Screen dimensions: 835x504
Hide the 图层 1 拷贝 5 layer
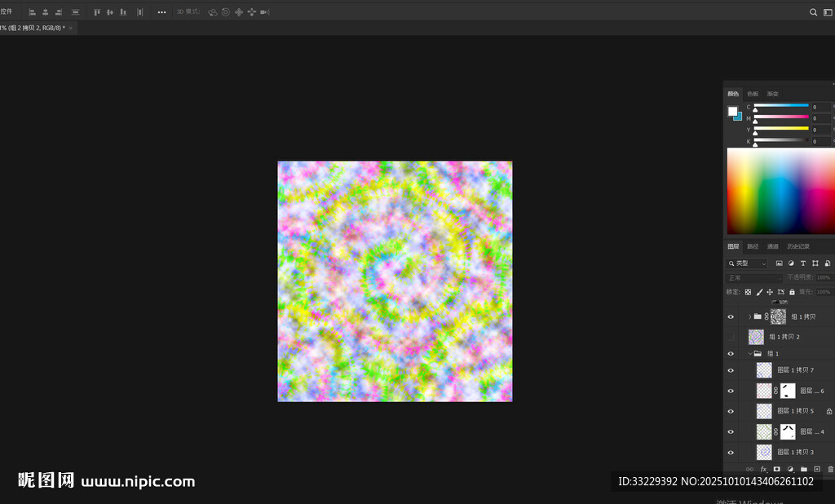[731, 411]
